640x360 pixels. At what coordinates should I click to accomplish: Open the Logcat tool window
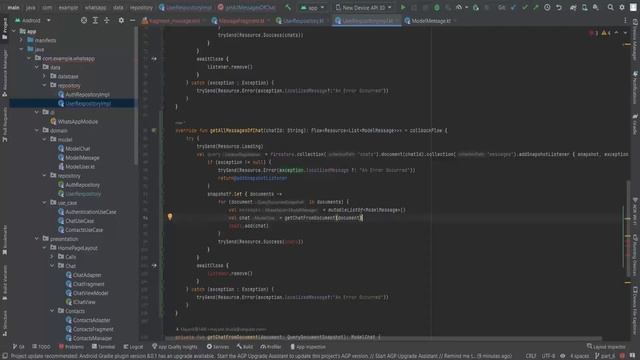[x=133, y=347]
